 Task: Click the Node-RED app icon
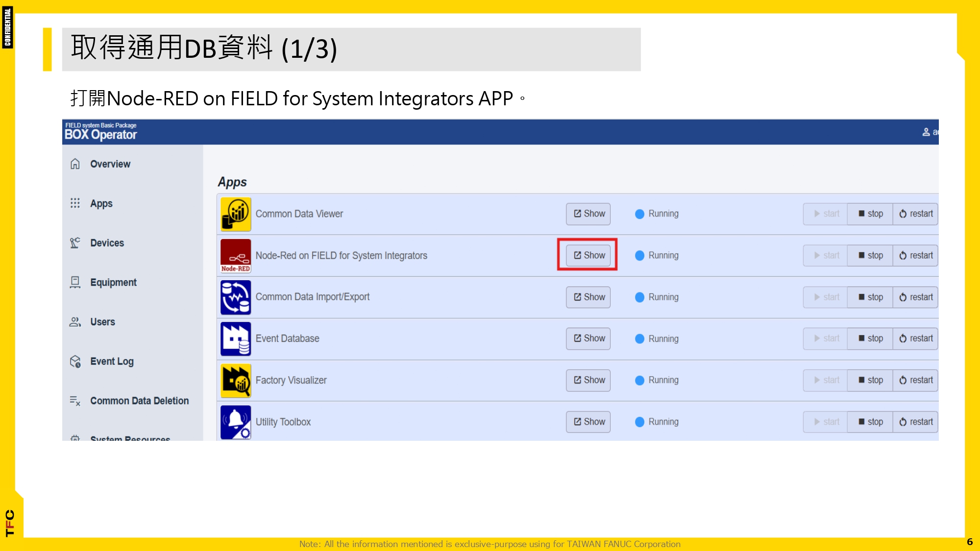click(x=236, y=256)
